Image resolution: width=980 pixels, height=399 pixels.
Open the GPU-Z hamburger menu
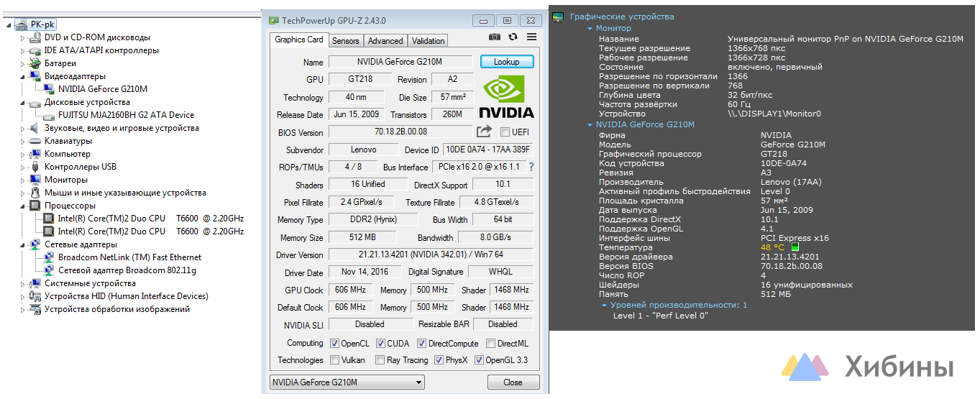pos(531,37)
